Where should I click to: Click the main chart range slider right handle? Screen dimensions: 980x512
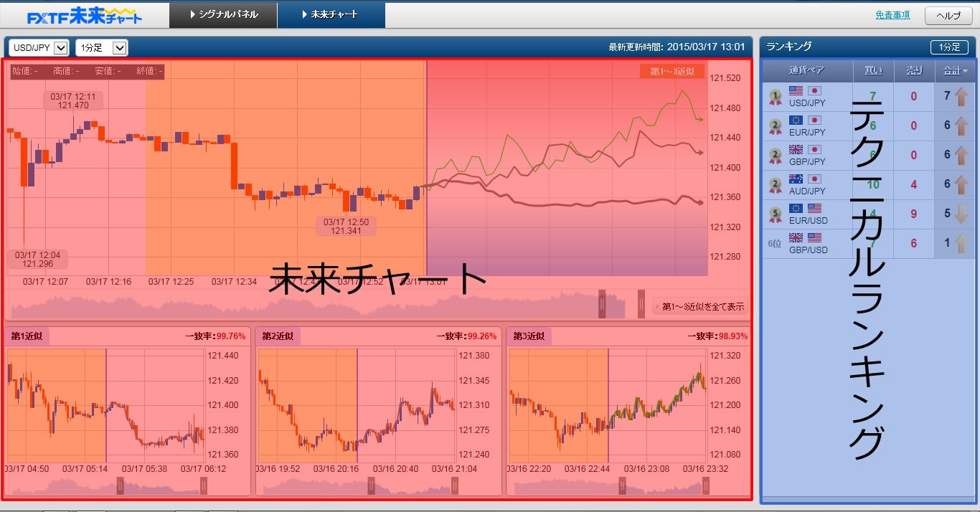[x=641, y=304]
